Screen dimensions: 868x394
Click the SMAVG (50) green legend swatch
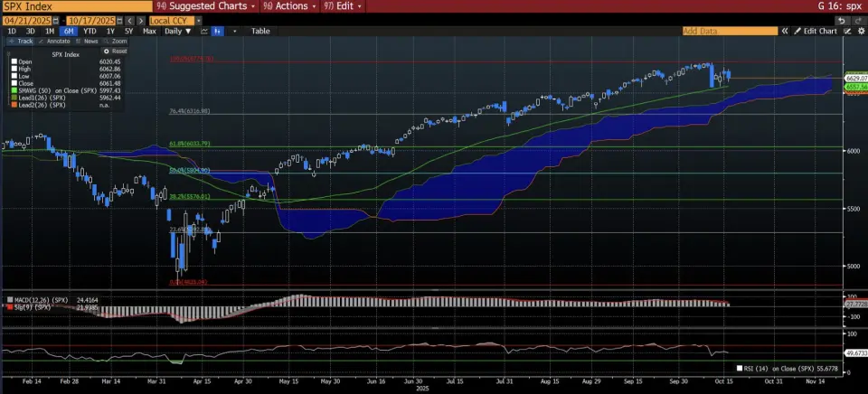coord(14,91)
